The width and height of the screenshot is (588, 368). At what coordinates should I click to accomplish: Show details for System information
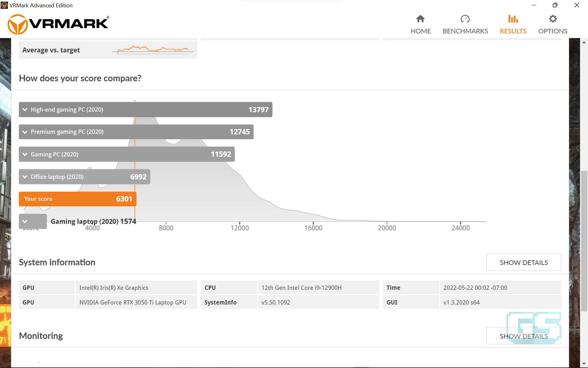(x=523, y=262)
